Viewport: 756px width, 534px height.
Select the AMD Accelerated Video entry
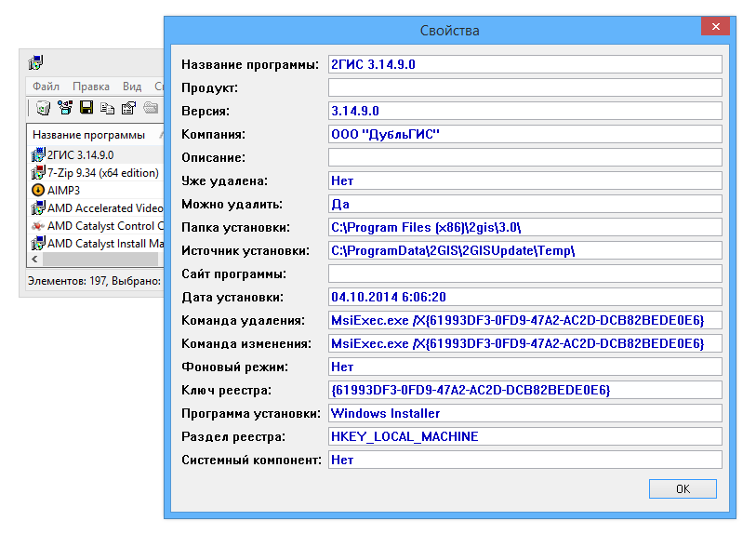coord(105,207)
